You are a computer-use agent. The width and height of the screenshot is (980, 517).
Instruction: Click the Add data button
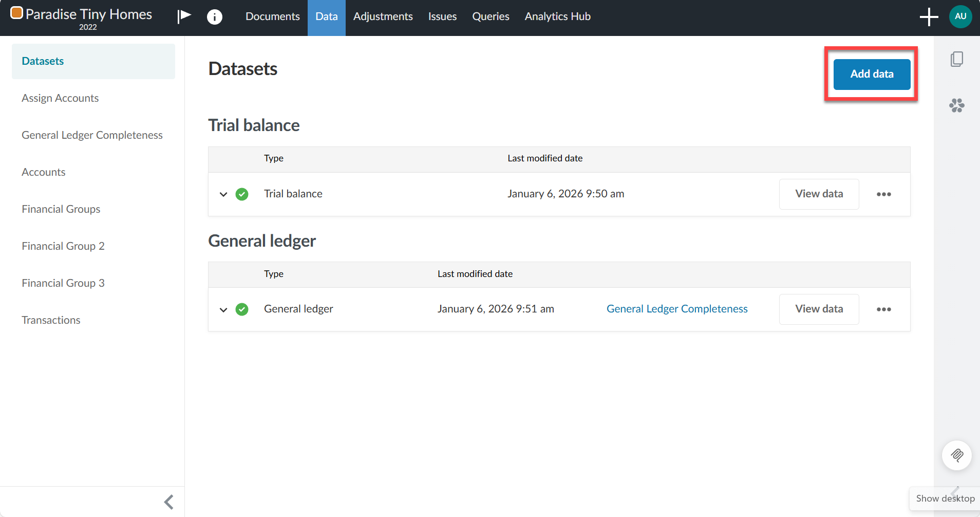(872, 74)
